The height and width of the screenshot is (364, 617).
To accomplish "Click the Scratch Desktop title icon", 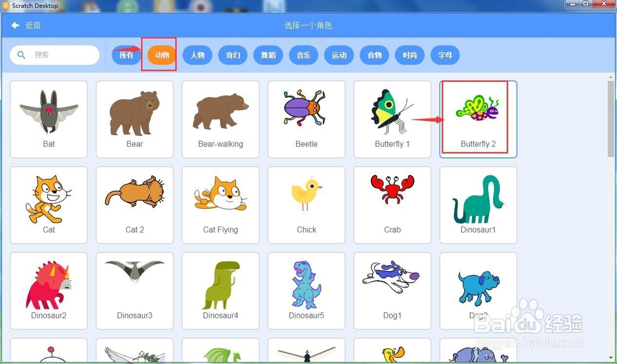I will [x=6, y=6].
